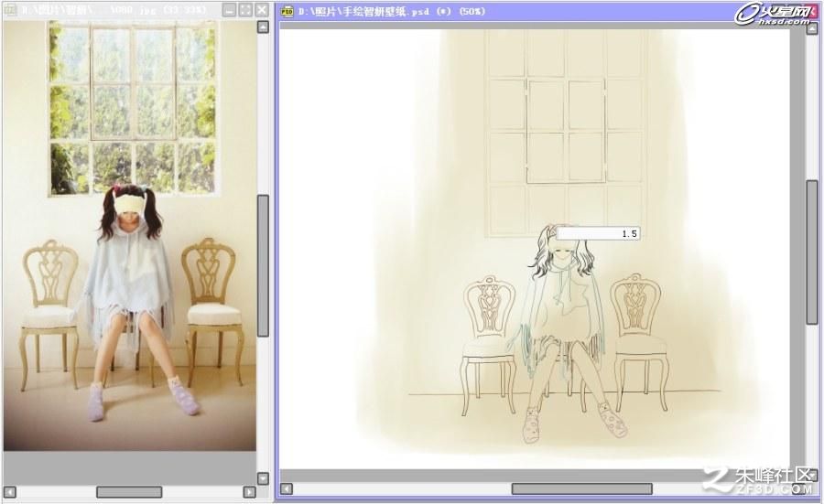This screenshot has height=504, width=824.
Task: Close the reference photo jpg window
Action: pos(262,10)
